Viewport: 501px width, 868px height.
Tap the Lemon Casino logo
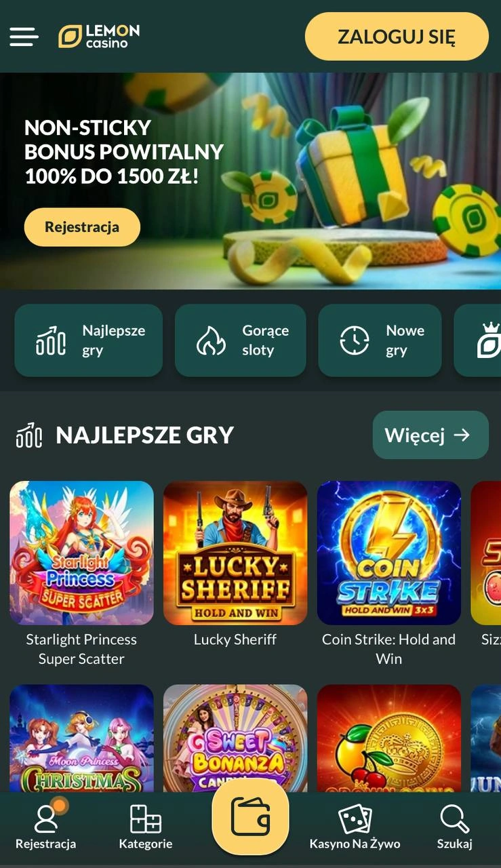pos(99,37)
